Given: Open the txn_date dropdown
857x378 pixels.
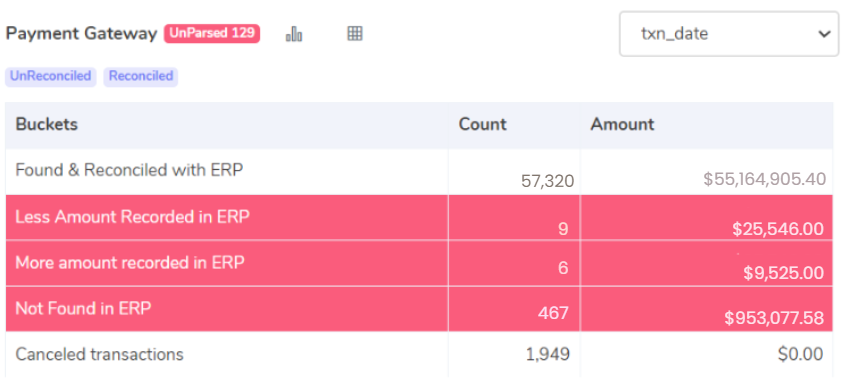Looking at the screenshot, I should point(729,34).
